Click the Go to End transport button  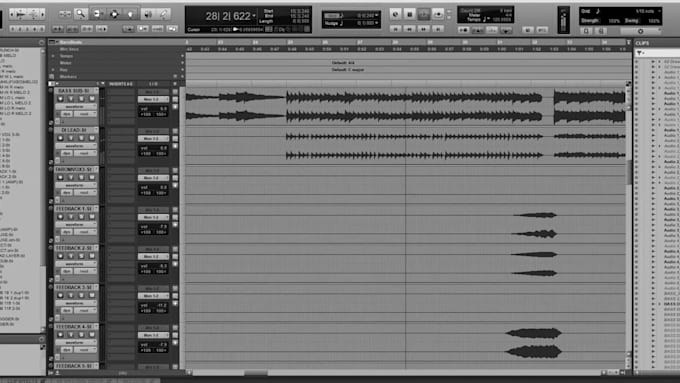click(438, 29)
